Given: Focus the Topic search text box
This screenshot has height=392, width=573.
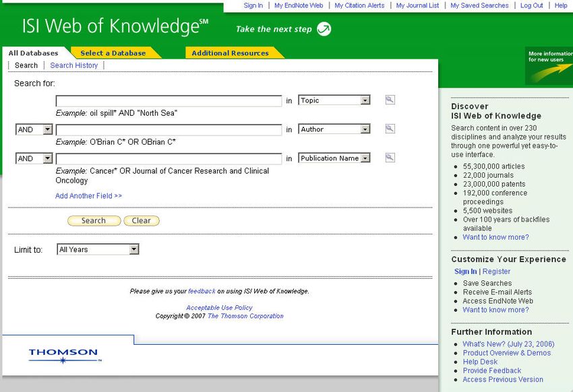Looking at the screenshot, I should tap(169, 101).
